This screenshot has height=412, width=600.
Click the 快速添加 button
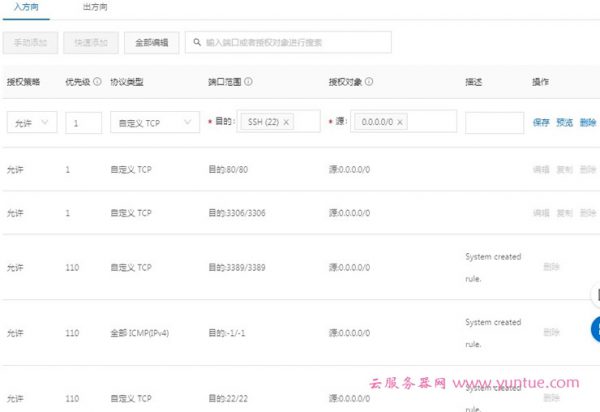(x=91, y=43)
